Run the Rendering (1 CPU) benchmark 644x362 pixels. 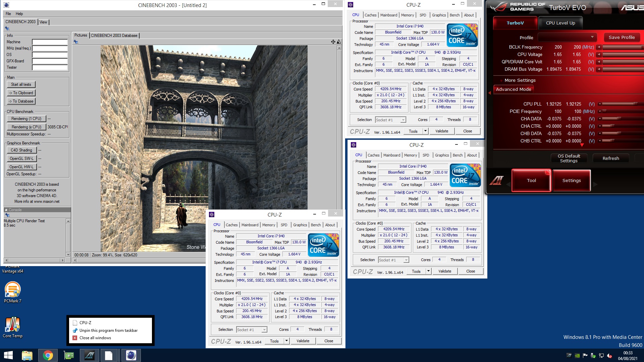26,119
